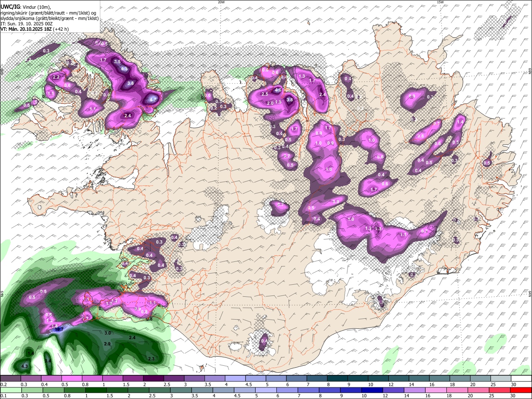Click the "UWC/IG: Vindur (10m)" title text

25,6
